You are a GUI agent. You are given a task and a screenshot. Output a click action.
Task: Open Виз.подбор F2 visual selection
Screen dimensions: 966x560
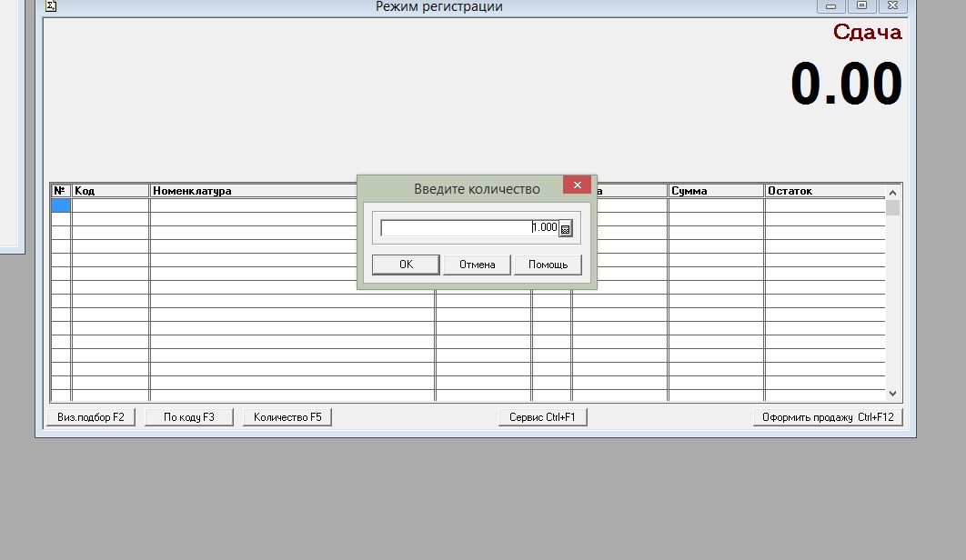tap(90, 417)
